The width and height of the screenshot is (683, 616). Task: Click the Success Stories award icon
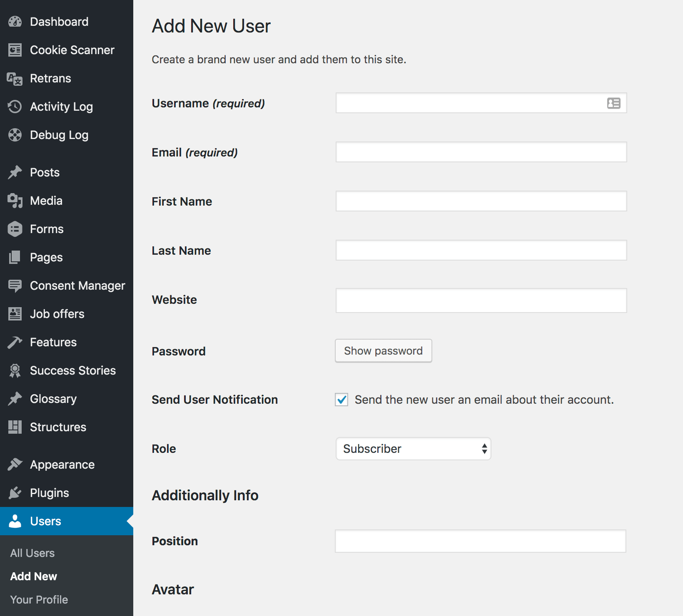point(15,370)
